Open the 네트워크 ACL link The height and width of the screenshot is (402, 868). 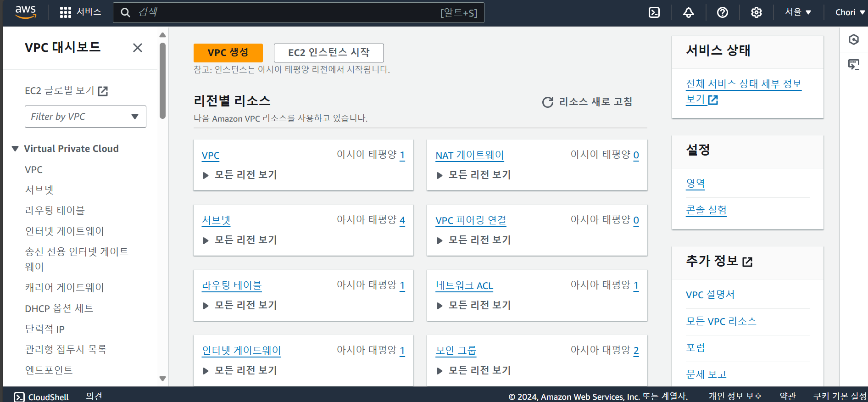click(x=464, y=286)
